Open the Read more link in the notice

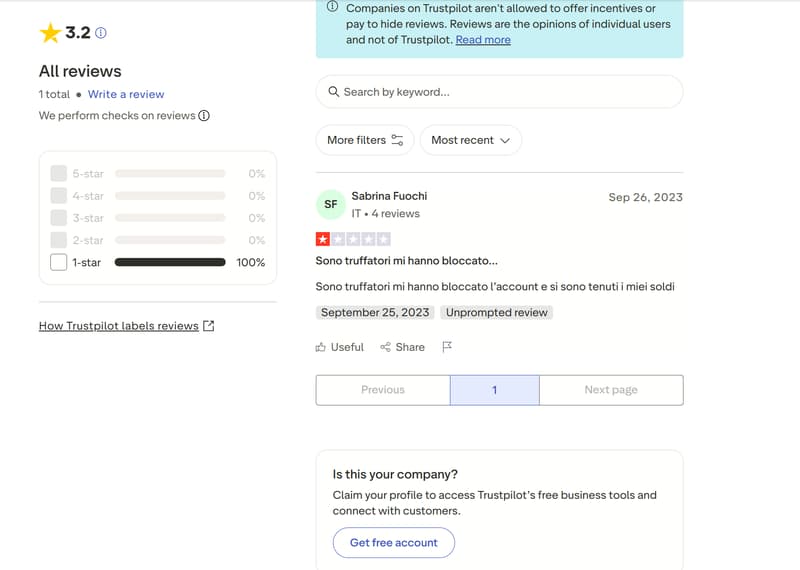click(x=483, y=40)
